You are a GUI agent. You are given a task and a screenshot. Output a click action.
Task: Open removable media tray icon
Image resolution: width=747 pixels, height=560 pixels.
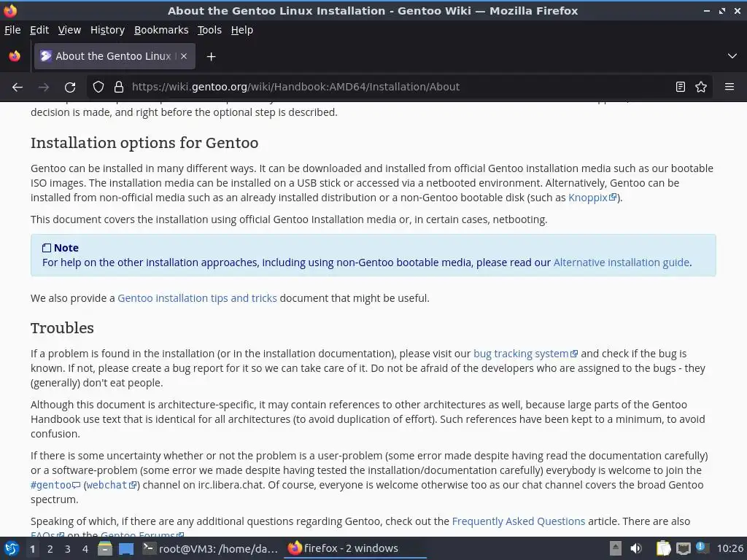point(616,548)
